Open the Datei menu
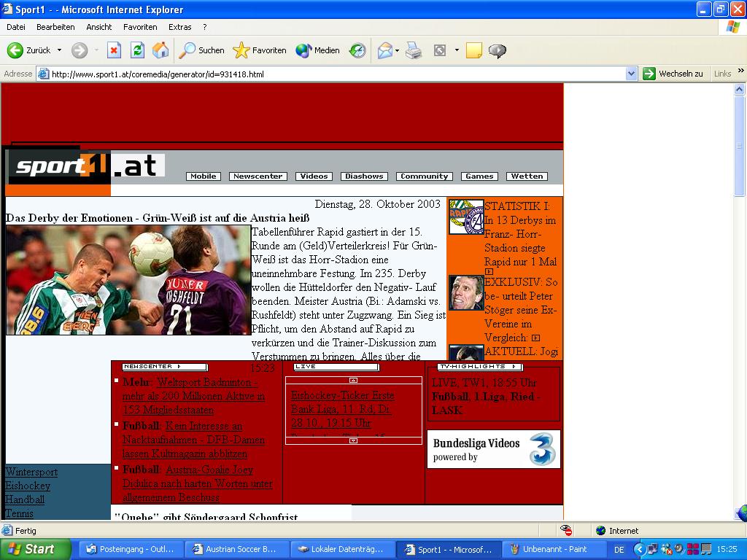Viewport: 747px width, 560px height. 16,27
